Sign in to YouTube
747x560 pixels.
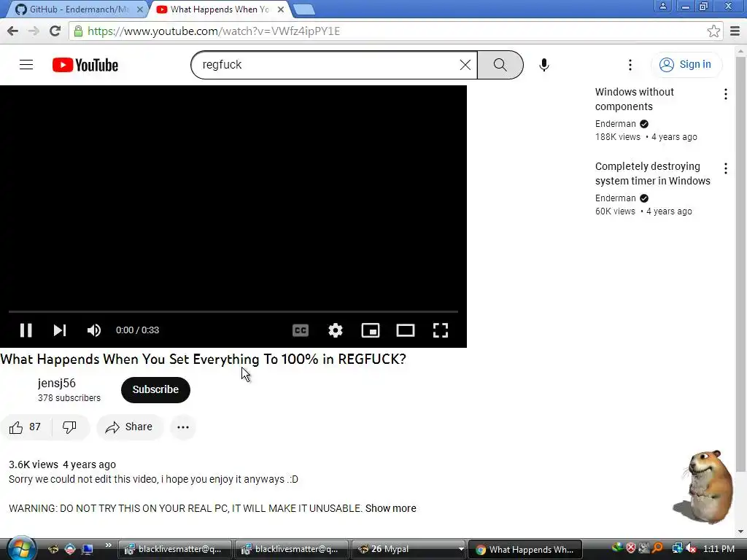[686, 65]
